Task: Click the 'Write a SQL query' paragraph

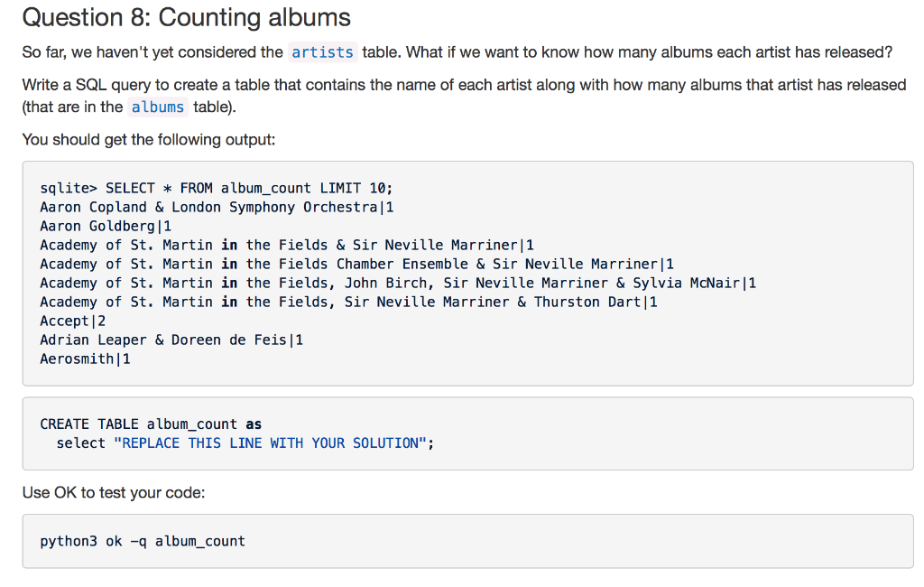Action: pyautogui.click(x=464, y=85)
